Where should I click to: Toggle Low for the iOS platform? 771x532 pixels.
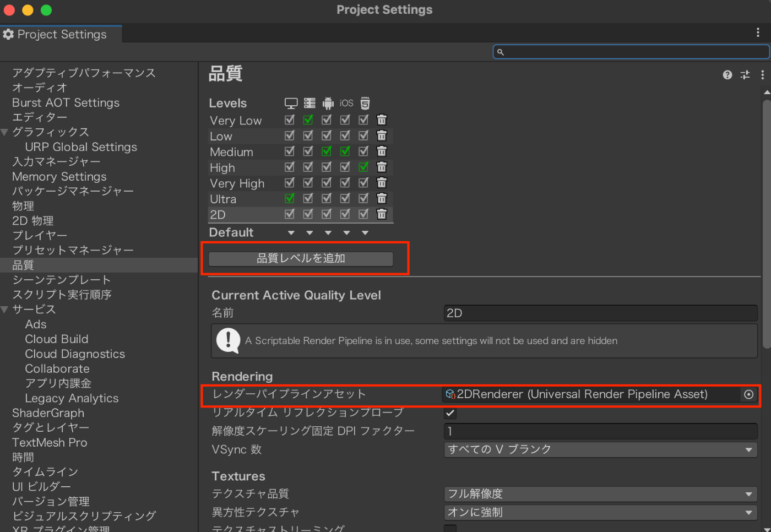pyautogui.click(x=345, y=135)
